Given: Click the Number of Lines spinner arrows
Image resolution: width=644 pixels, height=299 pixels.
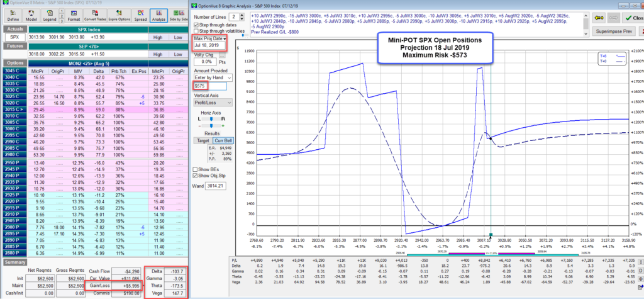Looking at the screenshot, I should [x=241, y=17].
